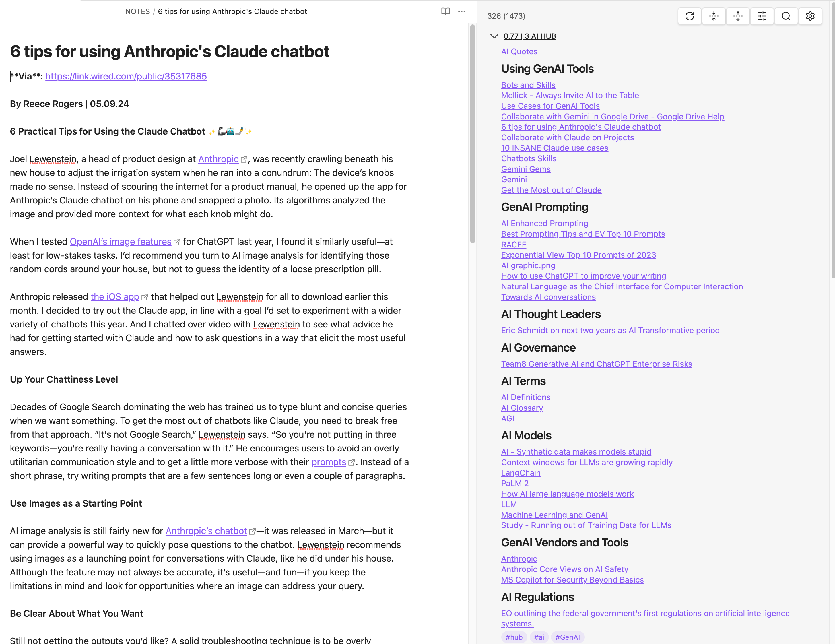Screen dimensions: 835x644
Task: Open Study - Running out of Training Data
Action: click(x=586, y=525)
